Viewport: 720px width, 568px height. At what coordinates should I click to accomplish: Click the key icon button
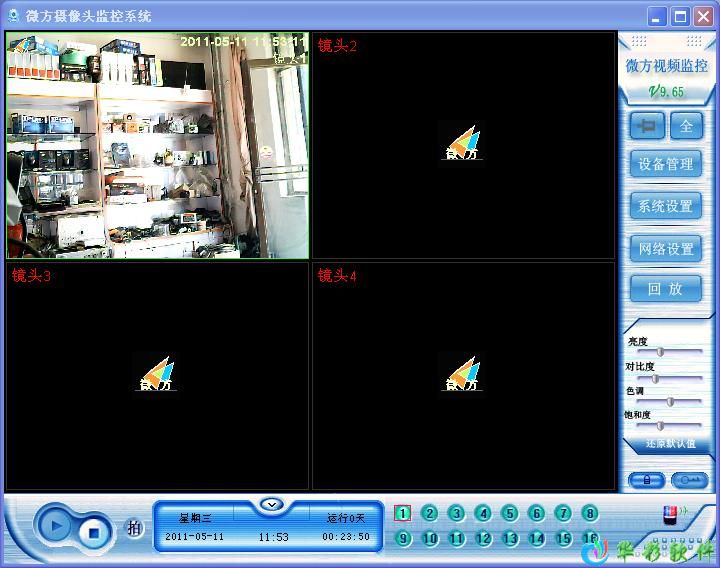[689, 481]
